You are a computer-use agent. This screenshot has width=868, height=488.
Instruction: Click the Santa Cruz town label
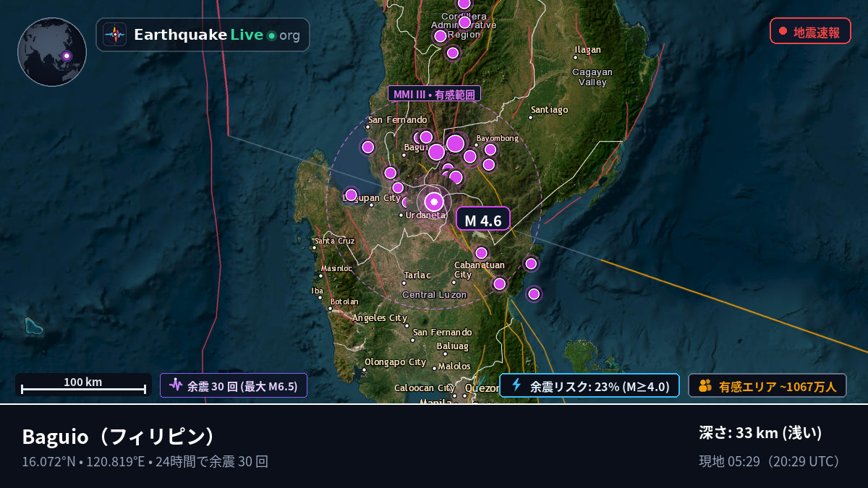(334, 241)
